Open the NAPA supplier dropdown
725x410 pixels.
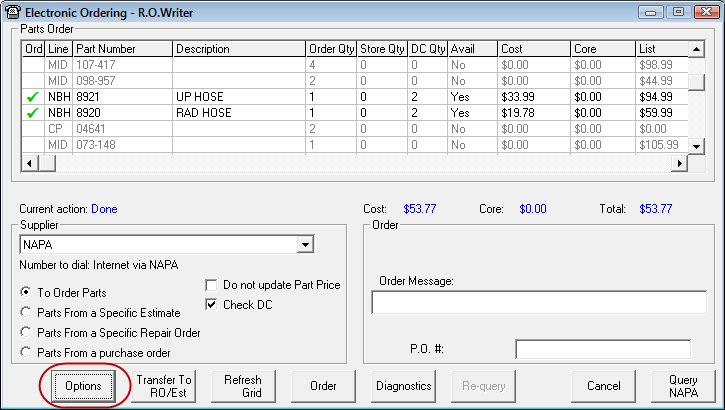pyautogui.click(x=304, y=244)
